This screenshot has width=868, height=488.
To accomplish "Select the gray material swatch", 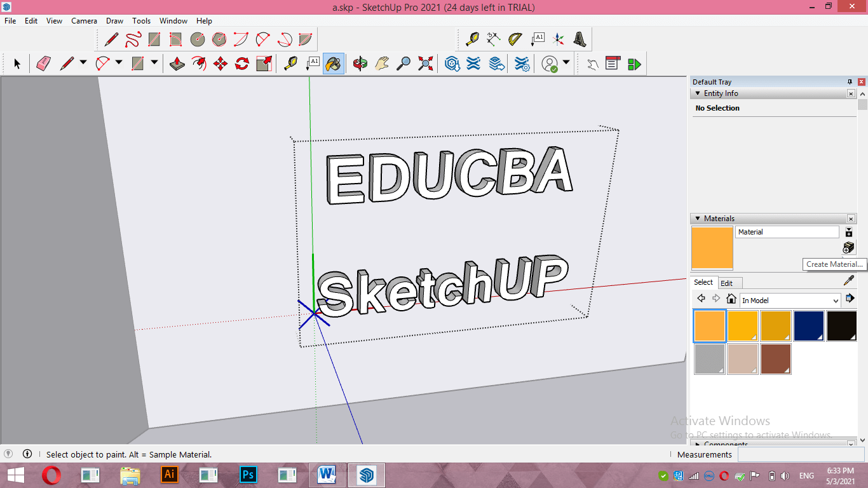I will [x=710, y=359].
